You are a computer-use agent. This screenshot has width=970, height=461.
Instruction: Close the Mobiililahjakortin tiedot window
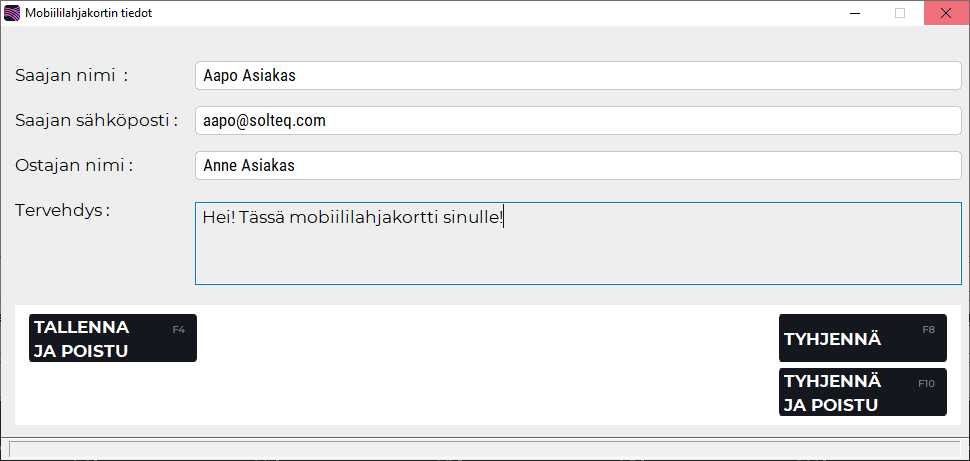[x=946, y=13]
